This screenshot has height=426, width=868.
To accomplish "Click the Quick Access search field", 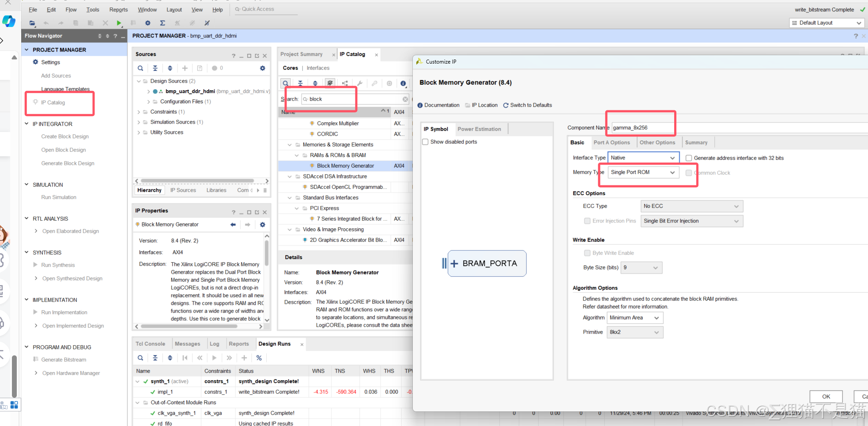I will click(266, 9).
